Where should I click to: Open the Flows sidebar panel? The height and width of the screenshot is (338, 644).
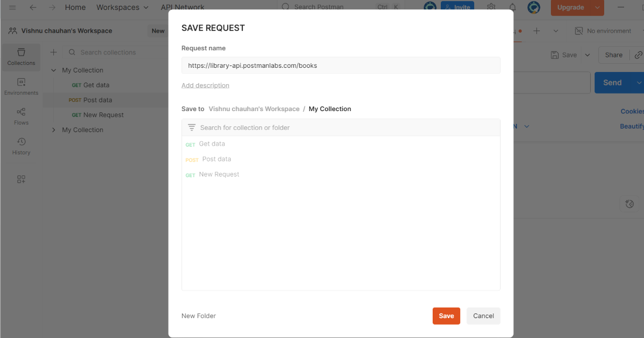click(x=21, y=116)
